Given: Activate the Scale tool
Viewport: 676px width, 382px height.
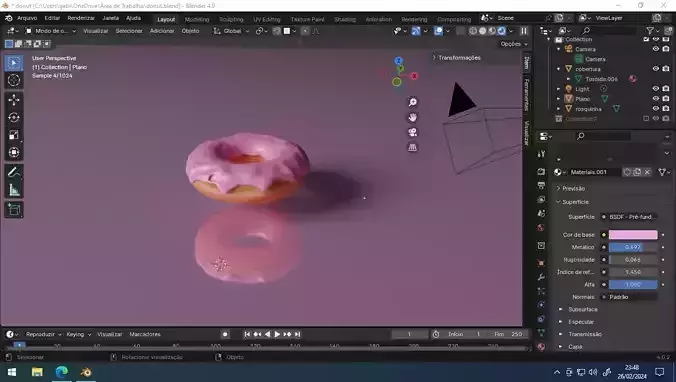Looking at the screenshot, I should [14, 135].
